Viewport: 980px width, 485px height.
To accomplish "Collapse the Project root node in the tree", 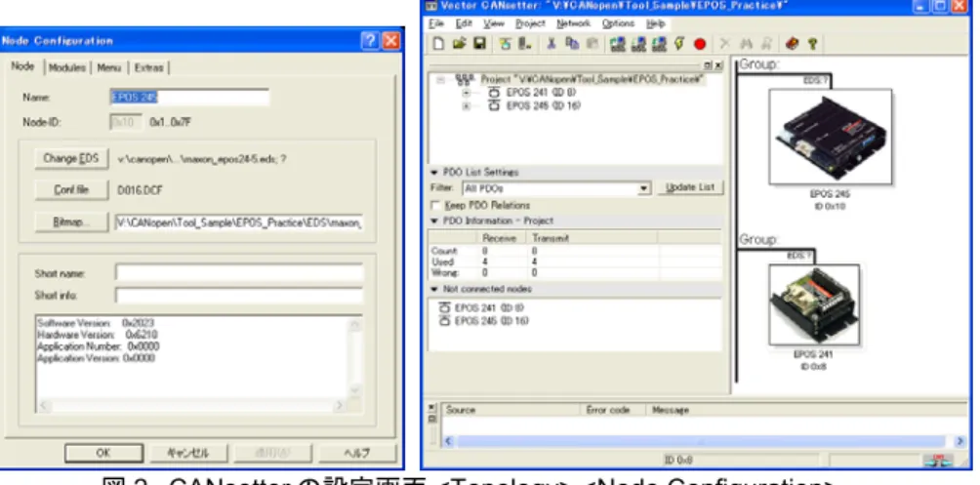I will coord(440,80).
